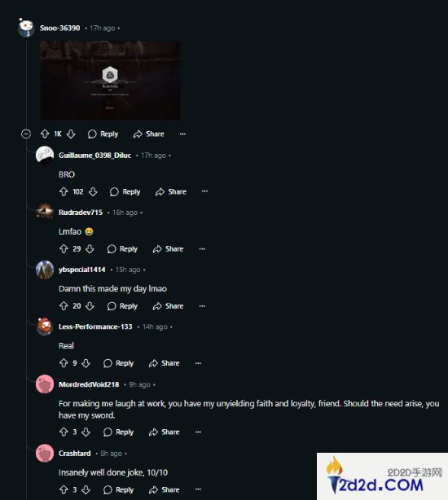Open more options for Less-Performance-133's comment
The image size is (448, 500).
(198, 363)
